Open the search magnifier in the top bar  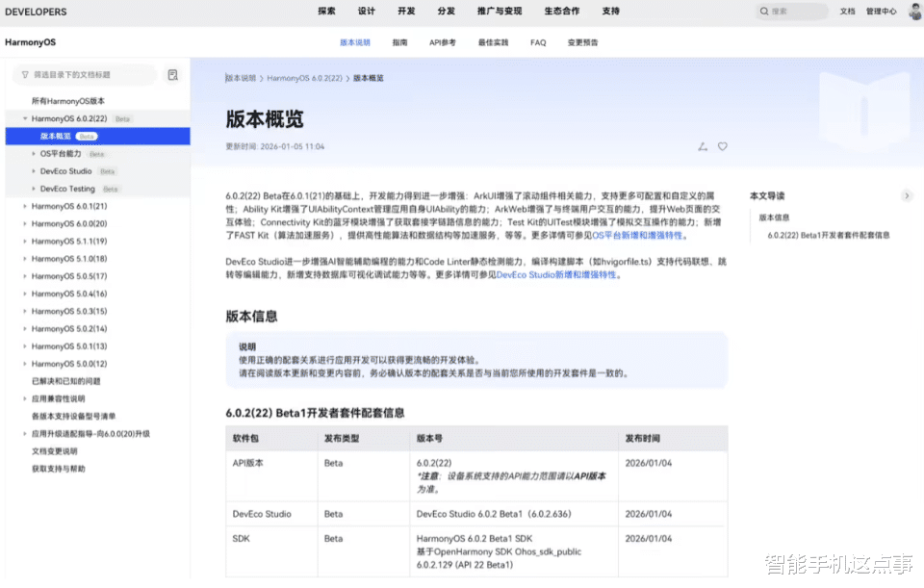[x=762, y=12]
